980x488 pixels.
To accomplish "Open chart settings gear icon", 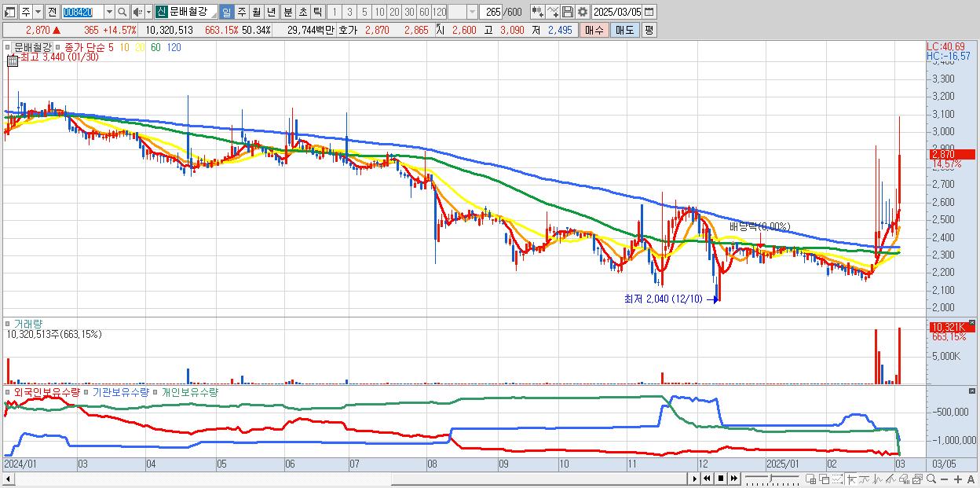I will tap(583, 13).
